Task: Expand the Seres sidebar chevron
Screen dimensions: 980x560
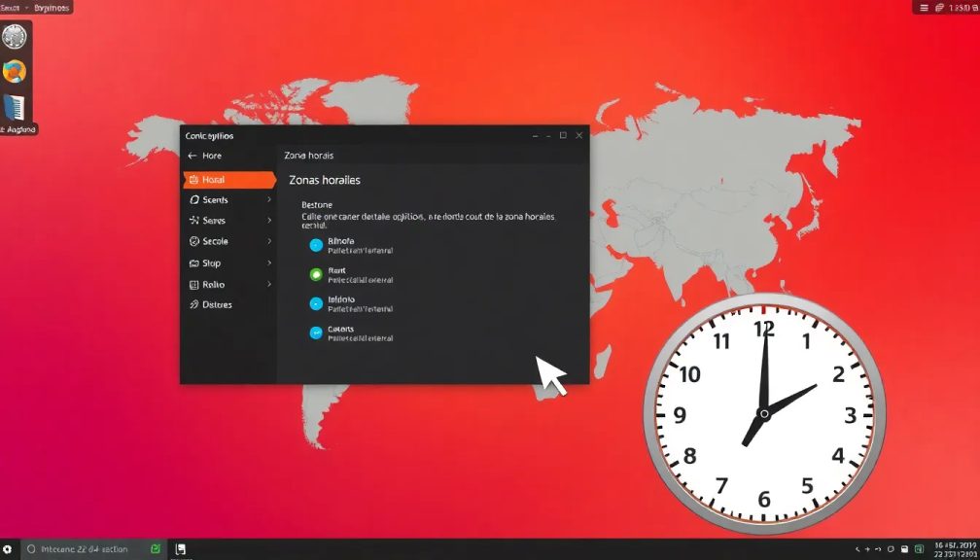Action: pos(269,221)
